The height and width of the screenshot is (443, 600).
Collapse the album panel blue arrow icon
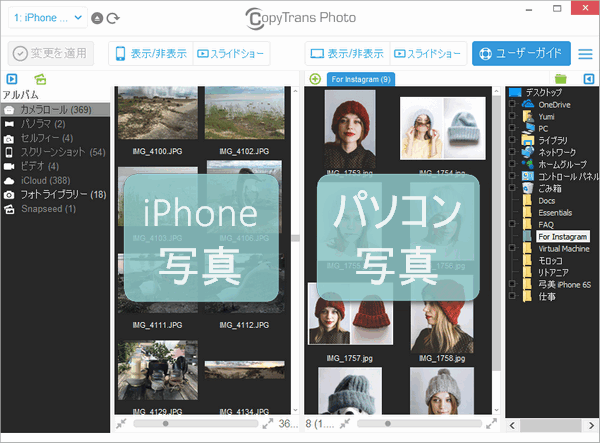[12, 79]
